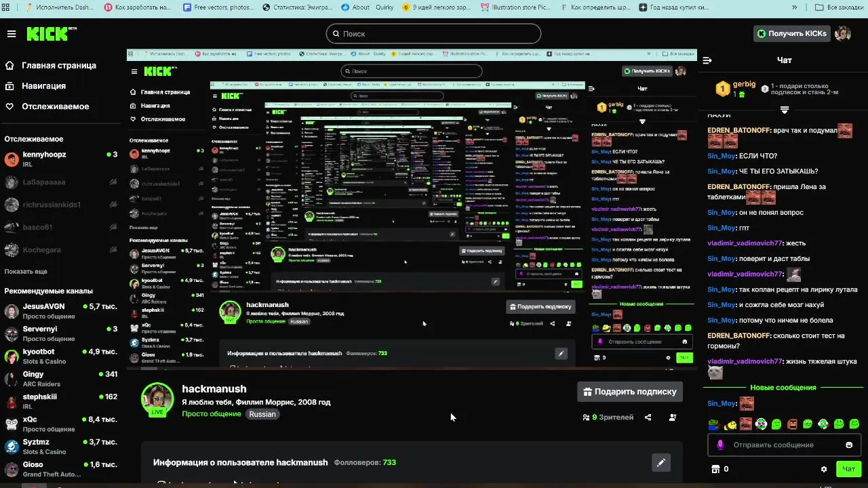Viewport: 868px width, 488px height.
Task: Select the yellow bee quick emote
Action: pyautogui.click(x=730, y=424)
